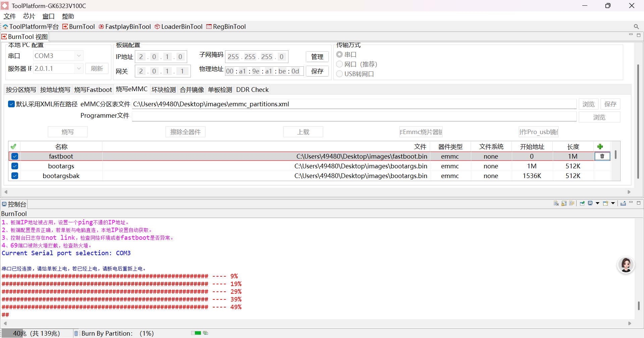644x338 pixels.
Task: Add a new partition row with the plus icon
Action: 600,146
